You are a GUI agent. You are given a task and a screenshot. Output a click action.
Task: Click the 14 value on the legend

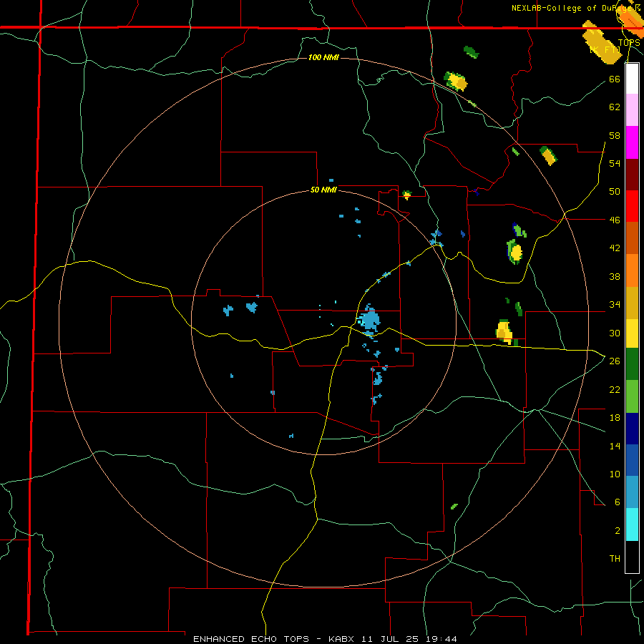pyautogui.click(x=615, y=446)
